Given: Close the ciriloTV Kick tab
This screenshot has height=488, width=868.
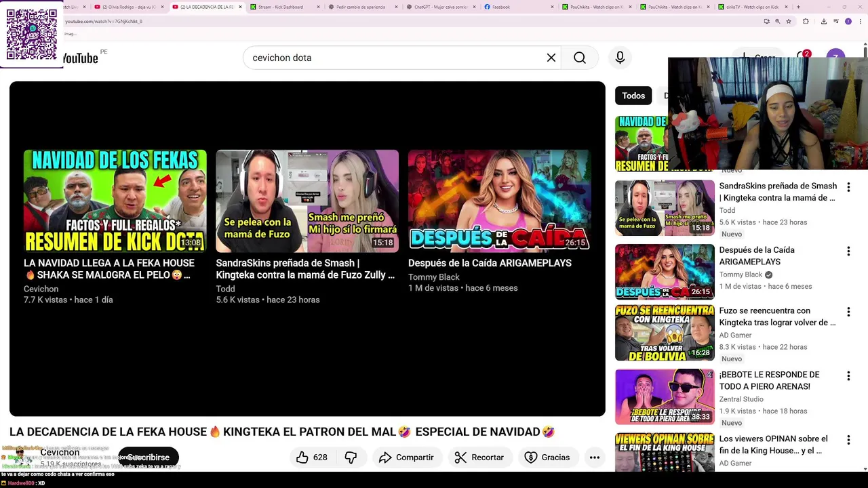Looking at the screenshot, I should click(786, 7).
